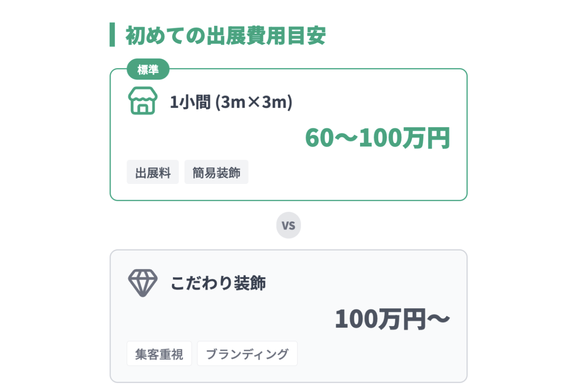Image resolution: width=588 pixels, height=389 pixels.
Task: Select the 出展料 tag
Action: point(153,173)
